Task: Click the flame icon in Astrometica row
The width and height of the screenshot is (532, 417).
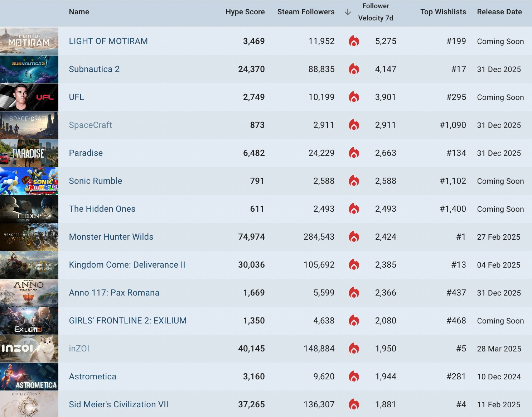Action: click(354, 377)
